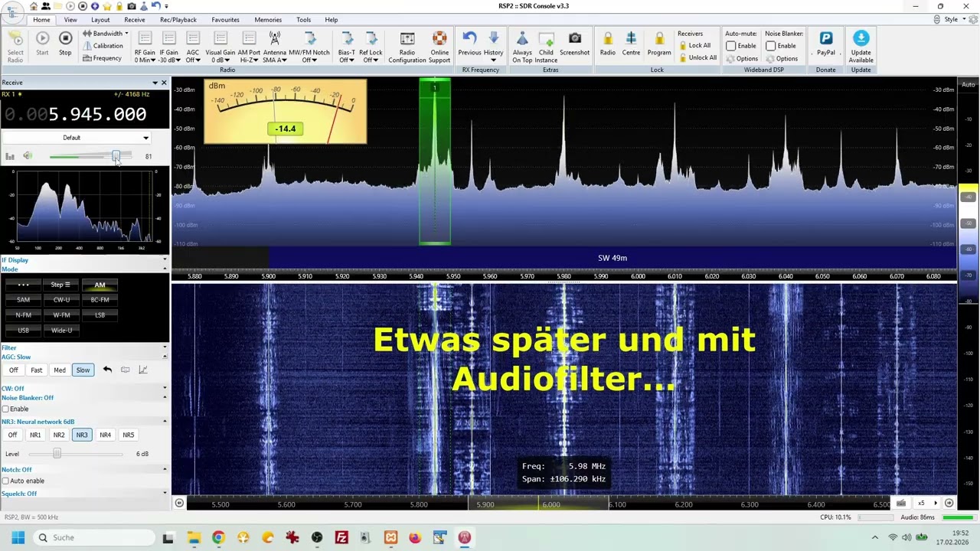The height and width of the screenshot is (551, 980).
Task: Open Calibration tool
Action: (x=103, y=46)
